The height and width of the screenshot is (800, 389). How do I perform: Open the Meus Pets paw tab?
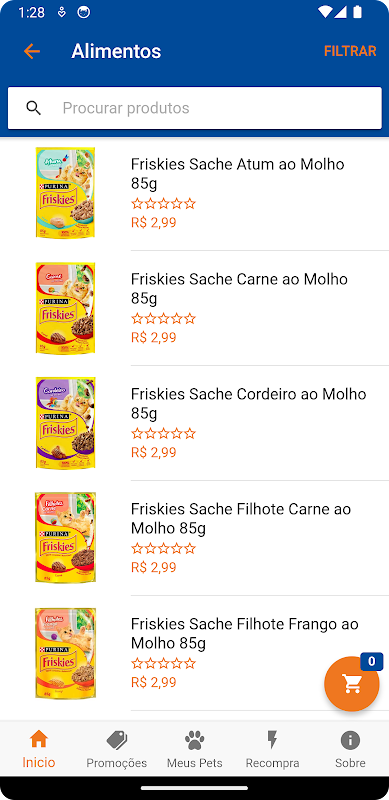point(194,749)
